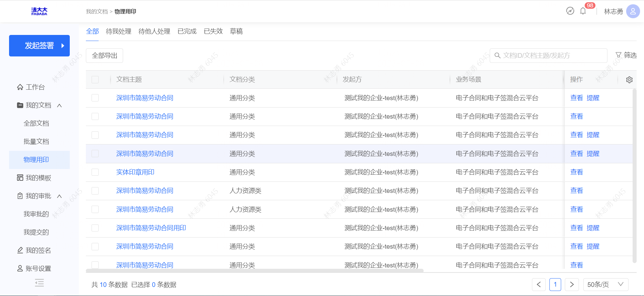
Task: Switch to 待他人处理 tab
Action: point(154,31)
